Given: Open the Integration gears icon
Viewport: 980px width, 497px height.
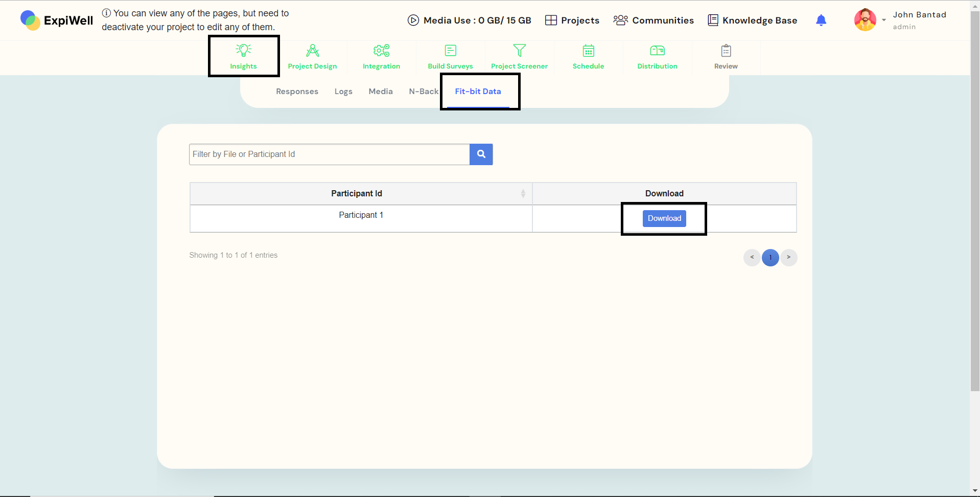Looking at the screenshot, I should pyautogui.click(x=381, y=51).
